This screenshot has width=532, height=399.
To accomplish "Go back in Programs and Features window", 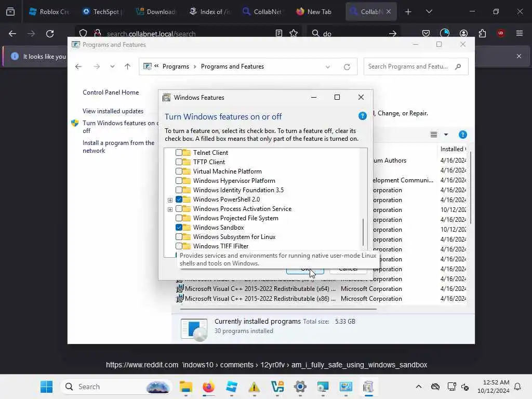I will click(78, 66).
